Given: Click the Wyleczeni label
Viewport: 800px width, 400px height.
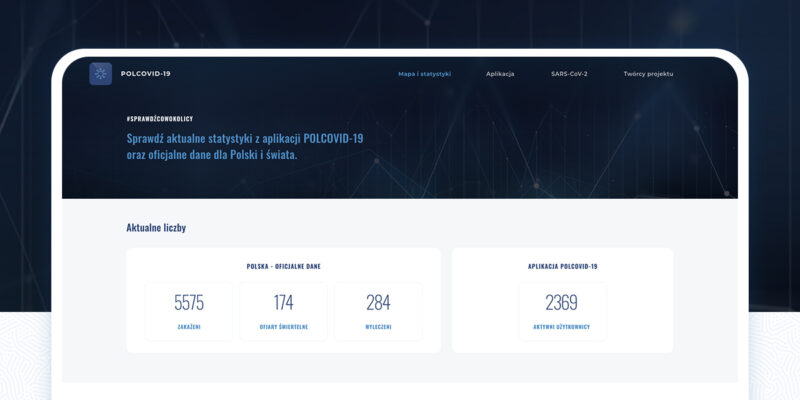Looking at the screenshot, I should (378, 327).
